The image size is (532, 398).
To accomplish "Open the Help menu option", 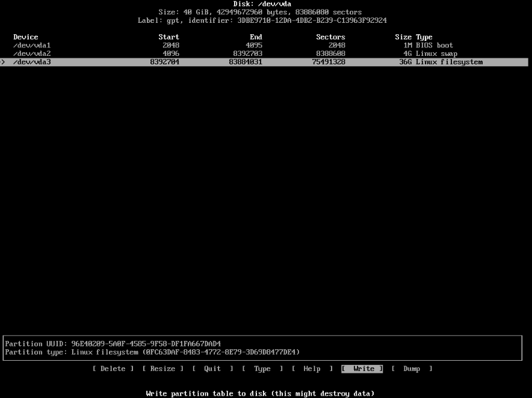I will (x=312, y=369).
